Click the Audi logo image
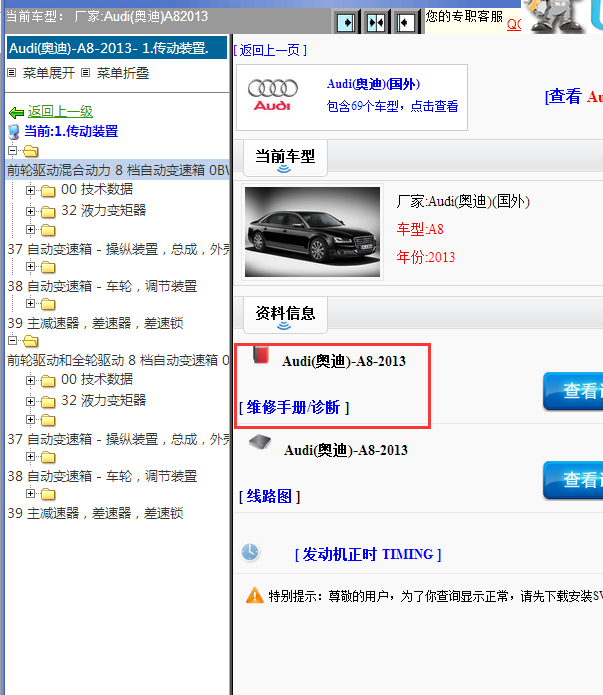This screenshot has height=695, width=603. 272,95
